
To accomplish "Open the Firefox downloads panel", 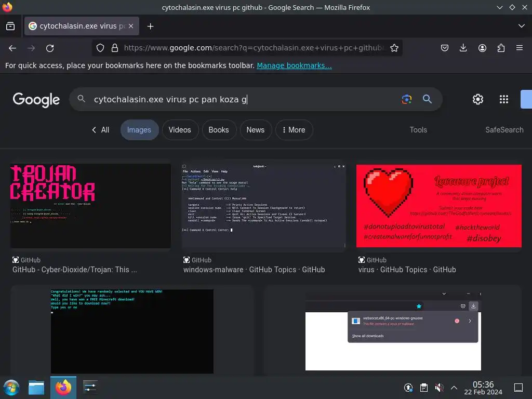I will 463,48.
